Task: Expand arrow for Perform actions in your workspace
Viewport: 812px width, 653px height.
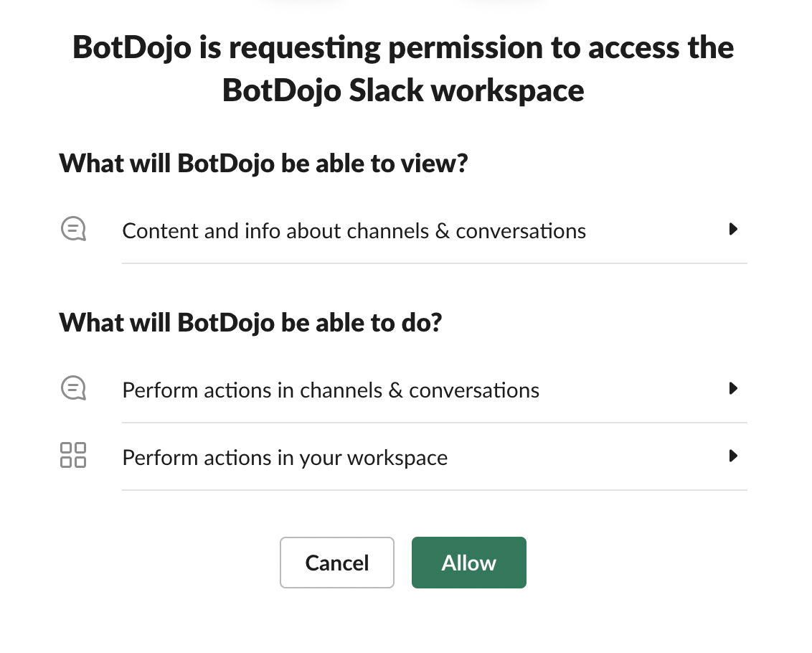Action: tap(733, 456)
